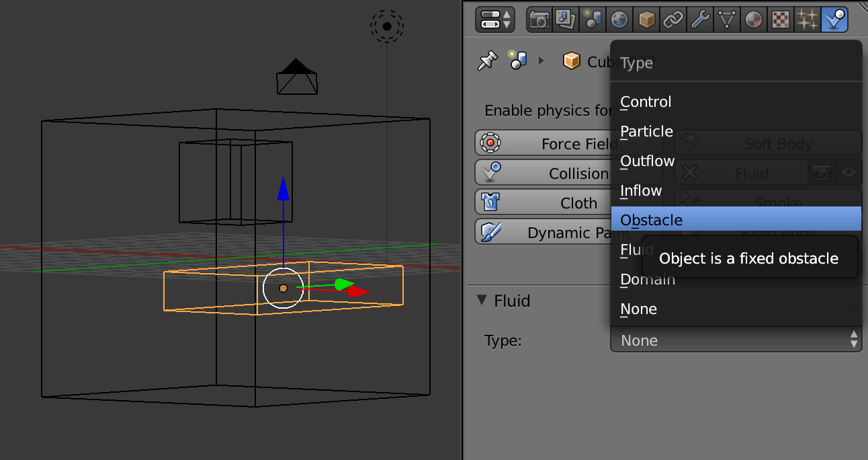Click the scene icon in breadcrumb

(517, 61)
